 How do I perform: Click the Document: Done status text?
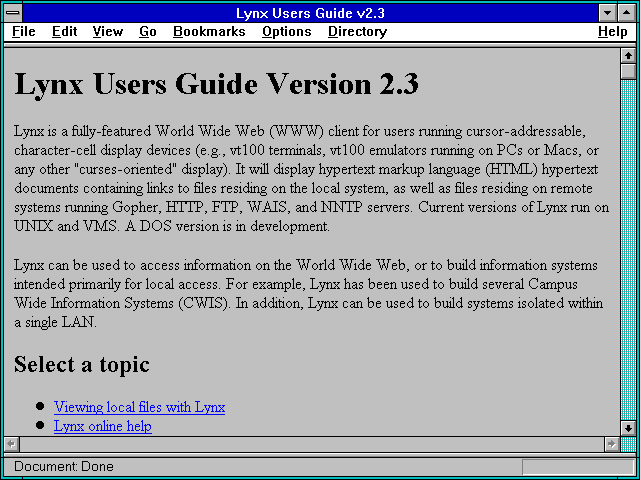pyautogui.click(x=64, y=466)
